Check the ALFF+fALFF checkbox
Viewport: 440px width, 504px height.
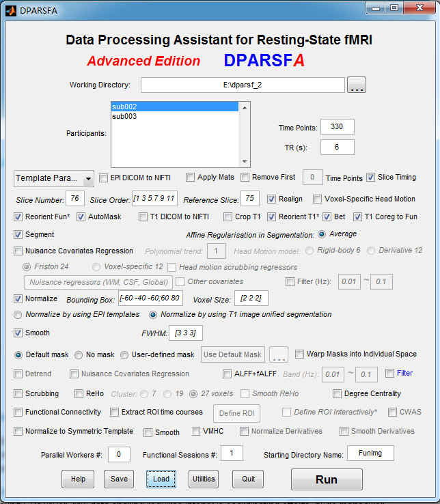point(227,374)
